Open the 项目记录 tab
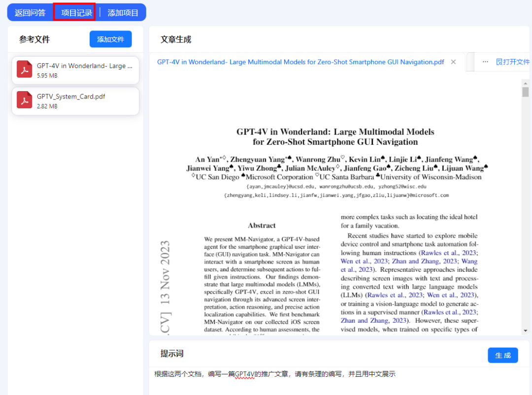The image size is (532, 395). 76,12
